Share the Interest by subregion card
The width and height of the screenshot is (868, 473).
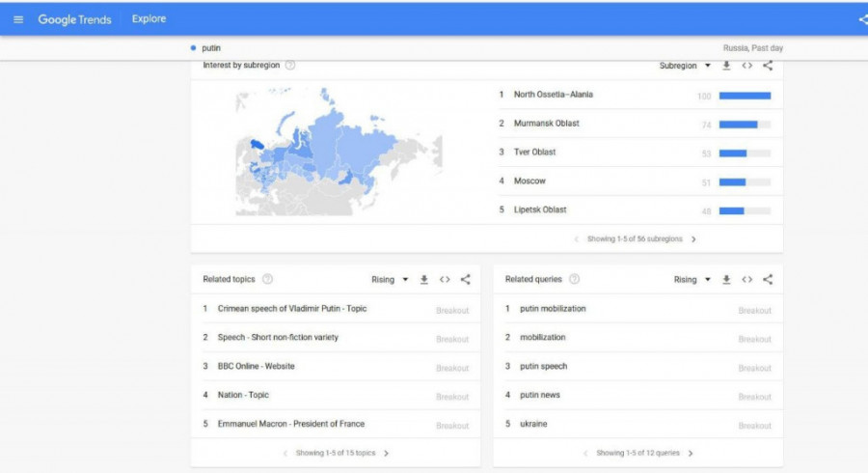pyautogui.click(x=768, y=66)
